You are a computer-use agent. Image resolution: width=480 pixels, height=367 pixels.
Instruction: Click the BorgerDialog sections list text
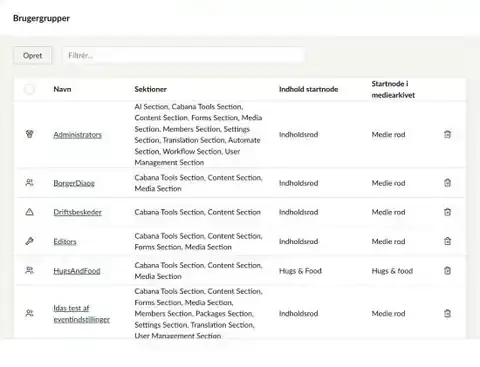198,183
